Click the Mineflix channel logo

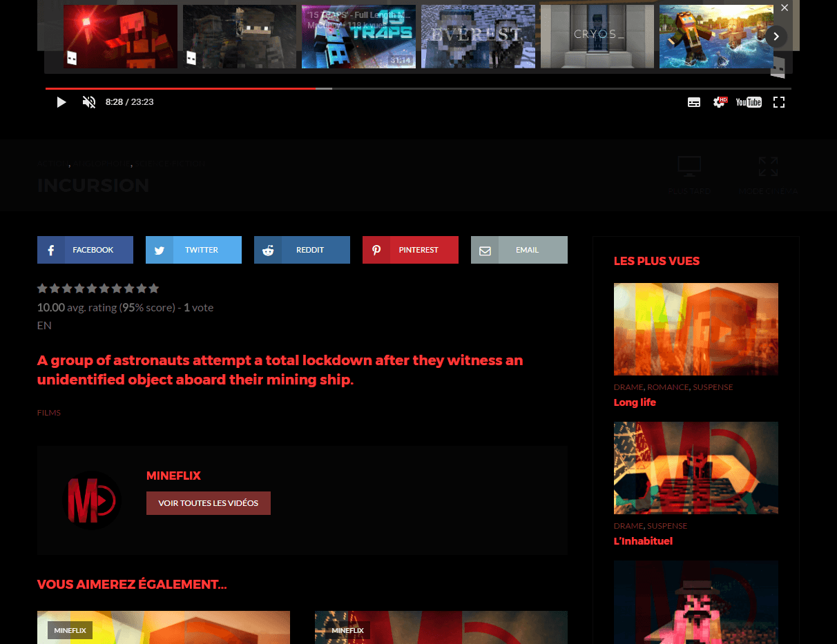tap(92, 500)
